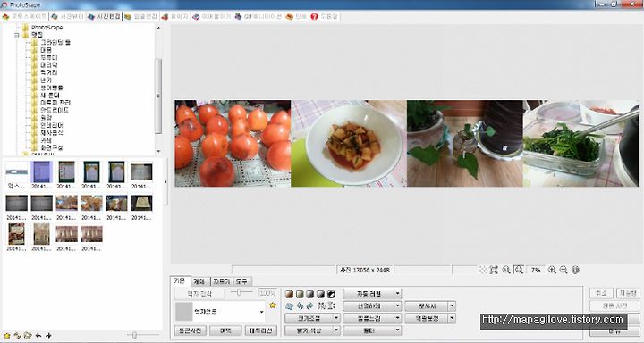Click the thumbnail size slider under the thumbnails

point(134,336)
